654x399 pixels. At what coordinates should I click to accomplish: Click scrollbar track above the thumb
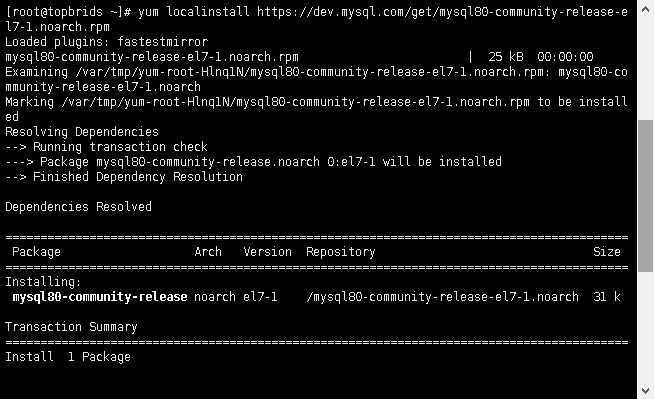coord(645,69)
